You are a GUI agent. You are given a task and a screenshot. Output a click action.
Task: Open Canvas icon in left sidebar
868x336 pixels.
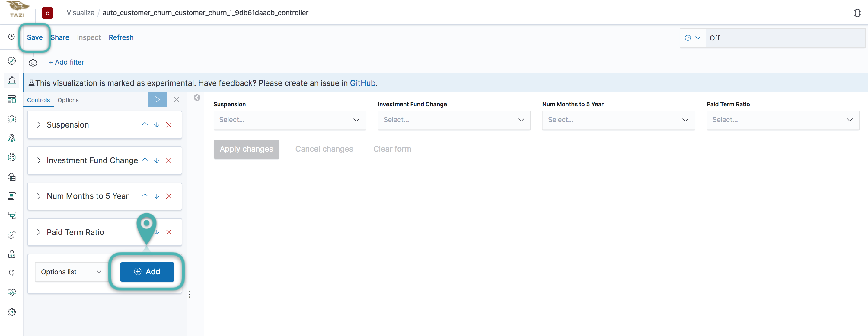click(11, 119)
